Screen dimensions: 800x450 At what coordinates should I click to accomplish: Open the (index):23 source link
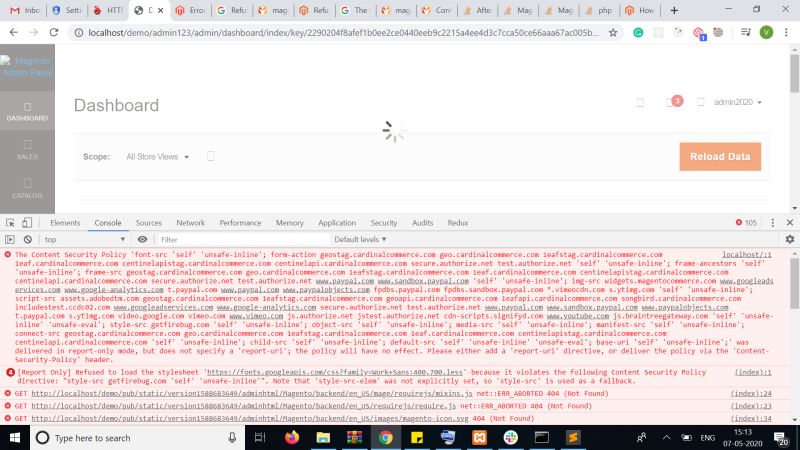[751, 406]
